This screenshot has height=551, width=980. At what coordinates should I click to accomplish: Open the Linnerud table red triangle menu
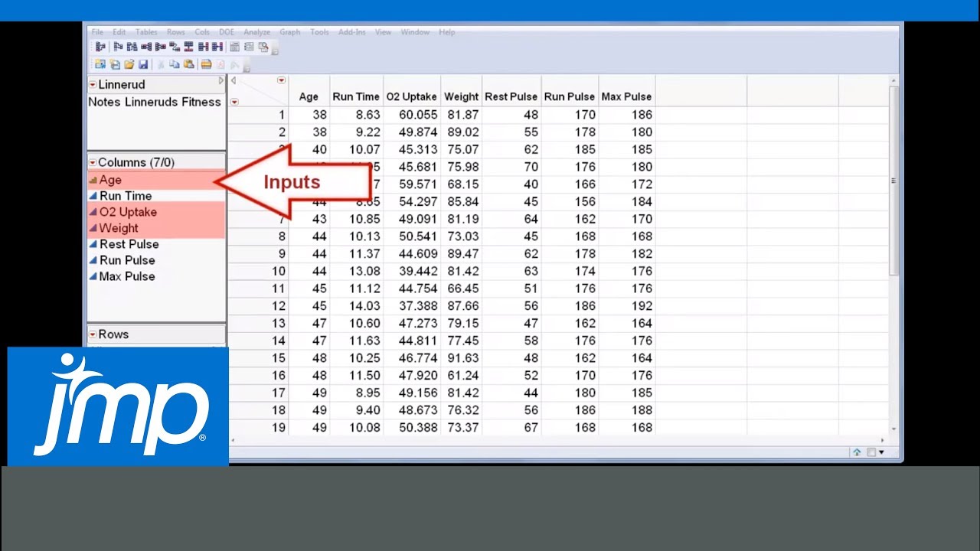93,84
